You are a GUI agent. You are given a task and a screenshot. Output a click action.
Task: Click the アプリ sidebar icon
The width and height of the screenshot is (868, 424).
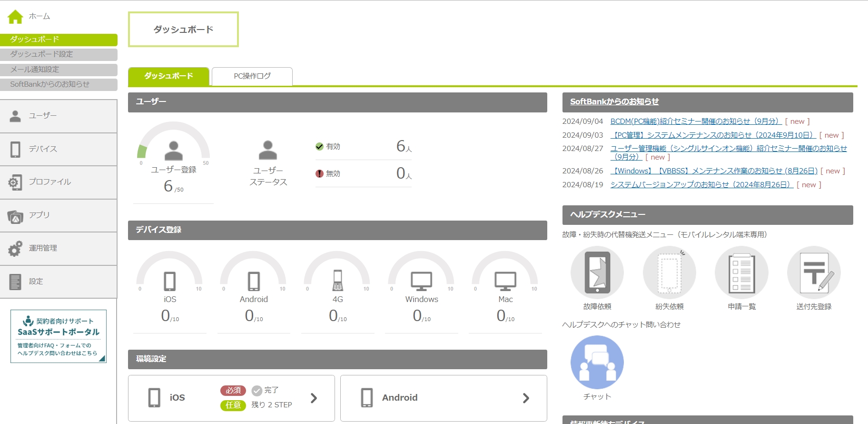point(15,216)
